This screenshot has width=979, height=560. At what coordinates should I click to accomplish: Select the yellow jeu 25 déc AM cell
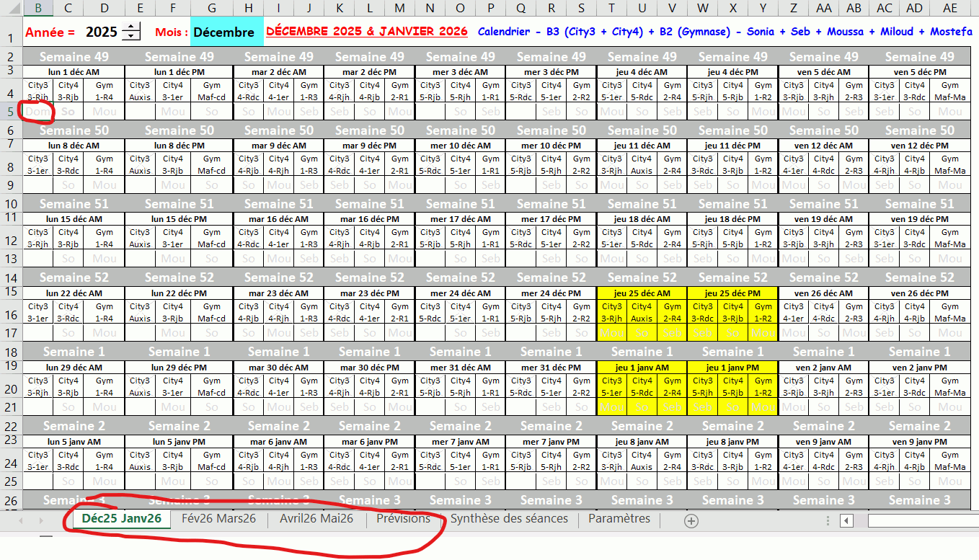[x=642, y=293]
